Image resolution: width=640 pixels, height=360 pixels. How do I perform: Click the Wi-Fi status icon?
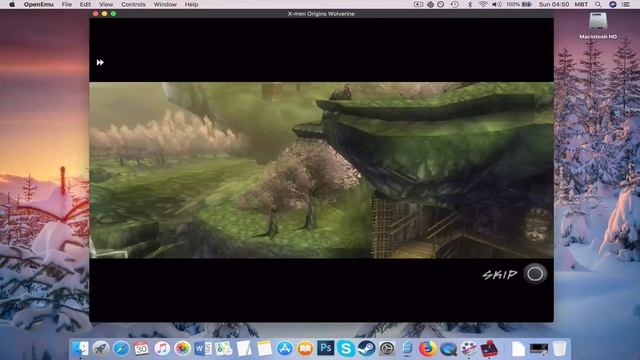coord(483,4)
